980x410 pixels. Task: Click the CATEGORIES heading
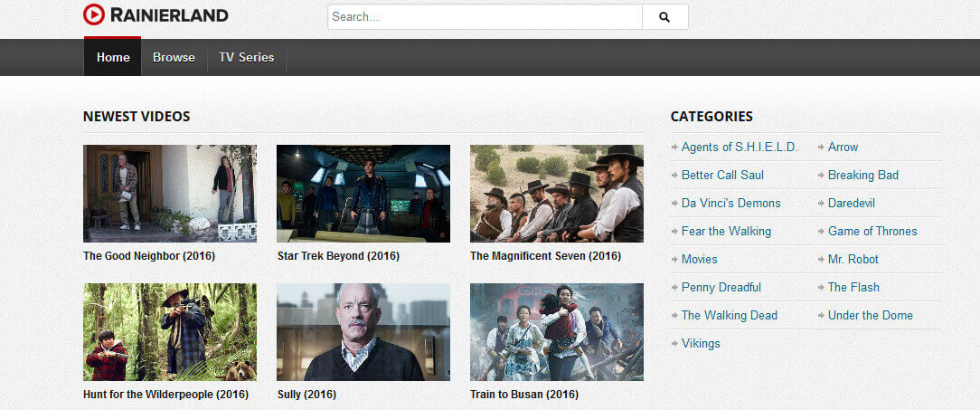(711, 117)
